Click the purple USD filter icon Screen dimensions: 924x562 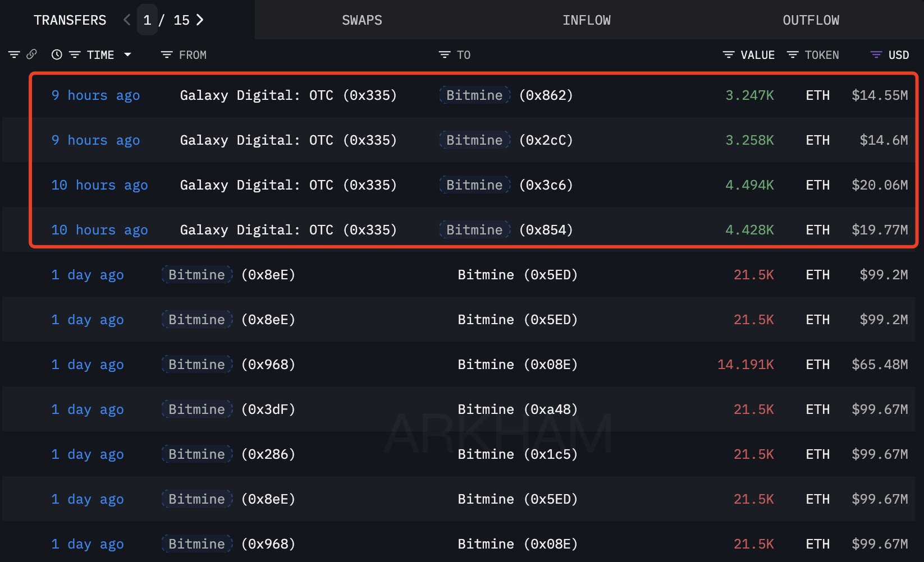point(876,54)
